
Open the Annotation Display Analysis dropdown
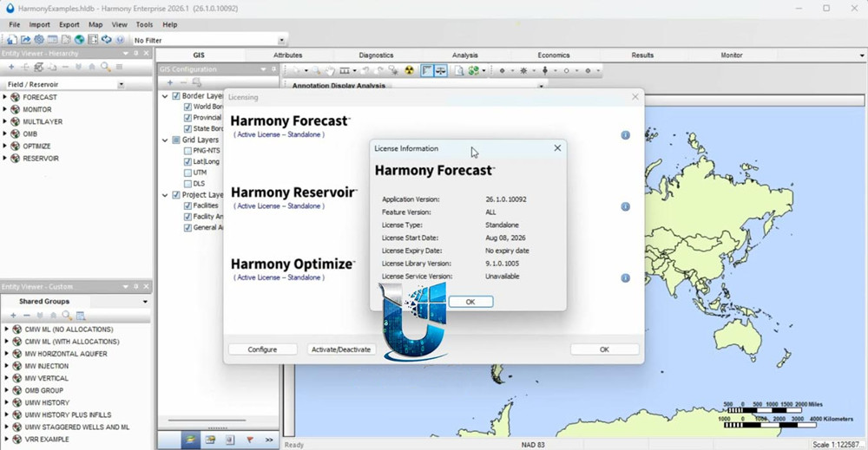(541, 86)
